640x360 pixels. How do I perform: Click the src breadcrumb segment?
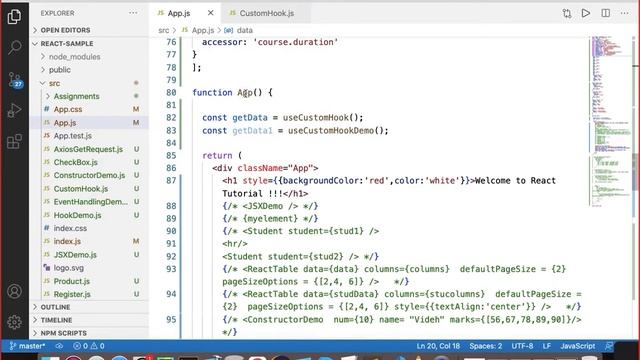(x=163, y=30)
